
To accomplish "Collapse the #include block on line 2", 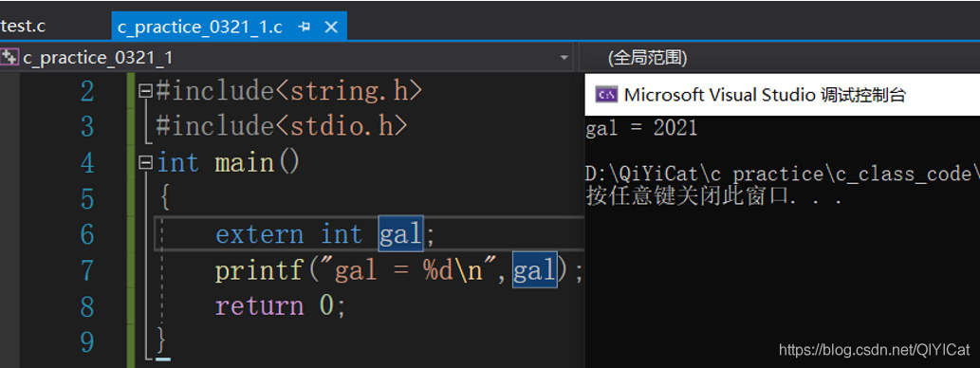I will click(x=146, y=91).
